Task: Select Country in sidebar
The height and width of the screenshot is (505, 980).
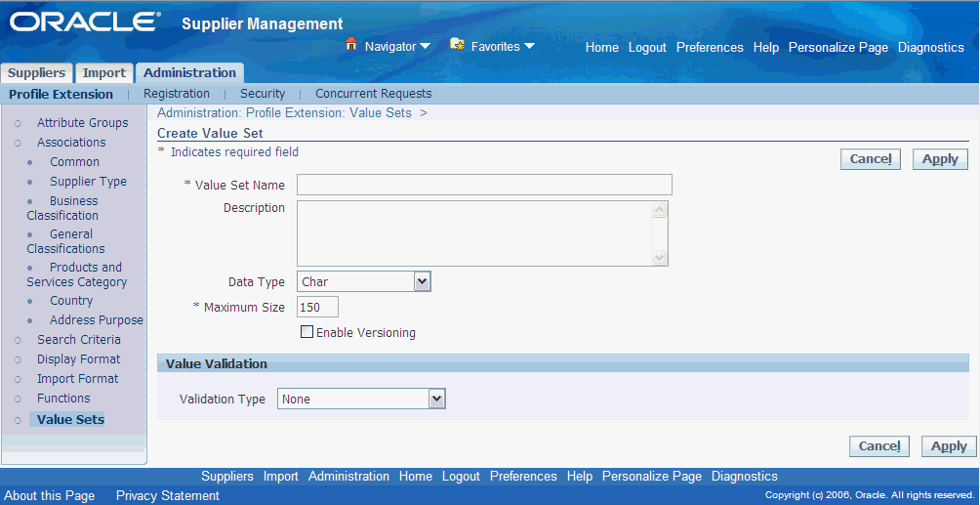Action: coord(71,301)
